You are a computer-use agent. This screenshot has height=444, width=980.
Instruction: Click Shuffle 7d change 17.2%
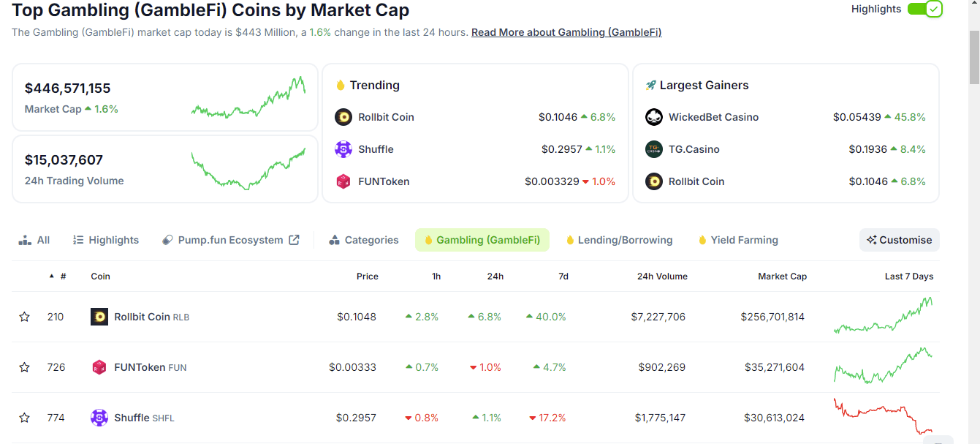tap(548, 418)
